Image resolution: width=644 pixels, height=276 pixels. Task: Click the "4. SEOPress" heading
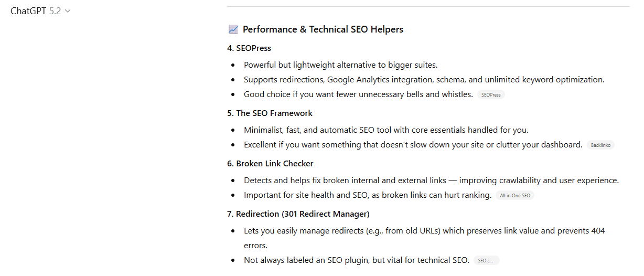249,48
